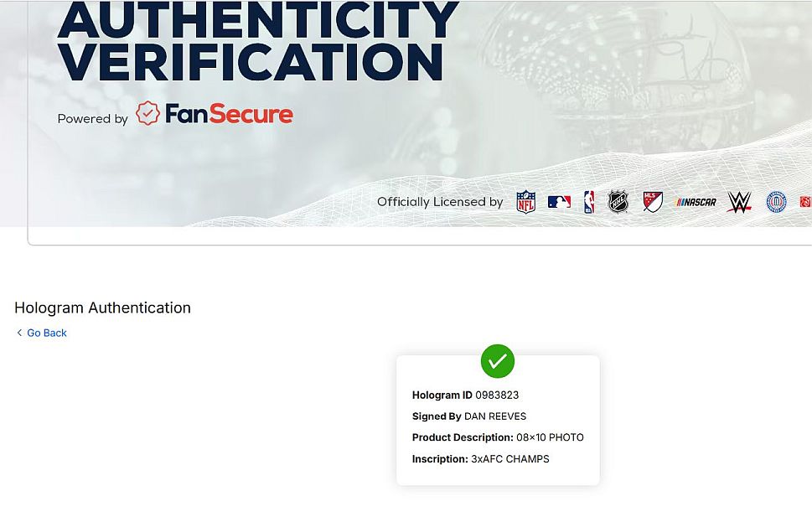Image resolution: width=812 pixels, height=522 pixels.
Task: Click the Hologram ID number 0983823
Action: (497, 395)
